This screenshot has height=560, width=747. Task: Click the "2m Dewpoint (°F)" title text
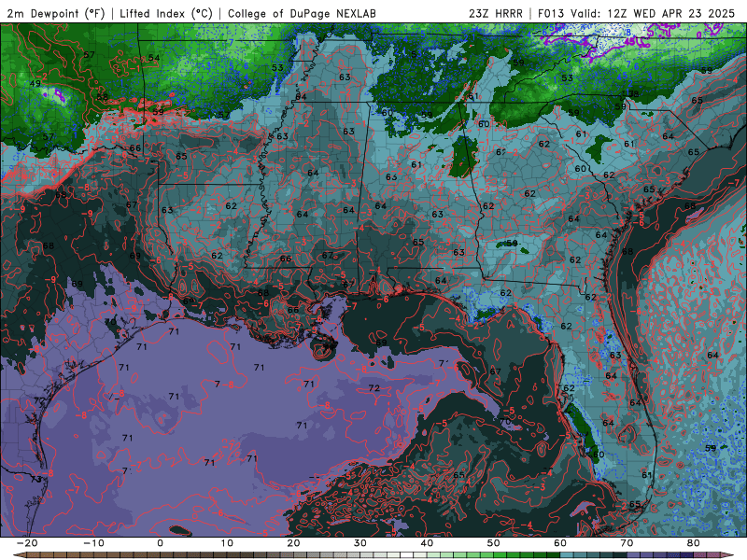tap(56, 13)
